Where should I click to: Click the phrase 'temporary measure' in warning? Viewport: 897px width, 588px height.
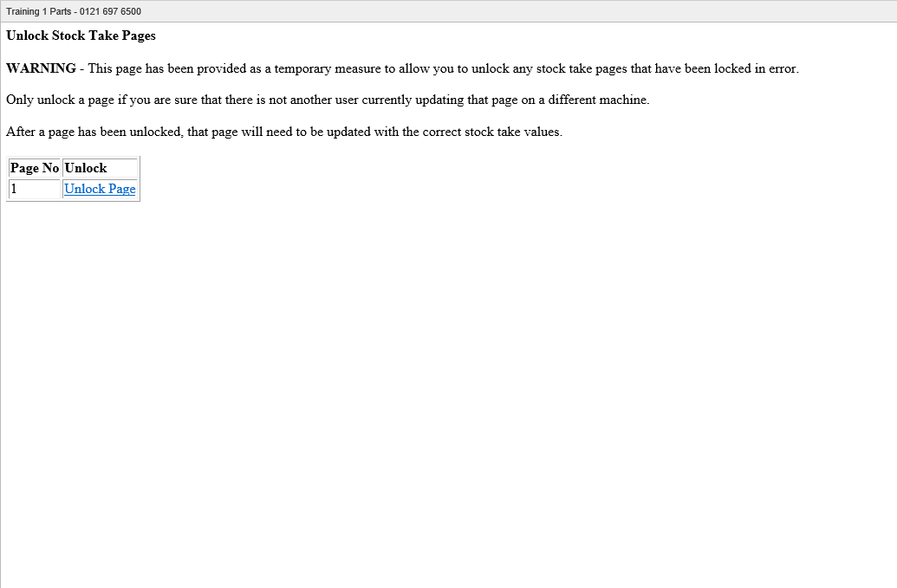[x=328, y=69]
